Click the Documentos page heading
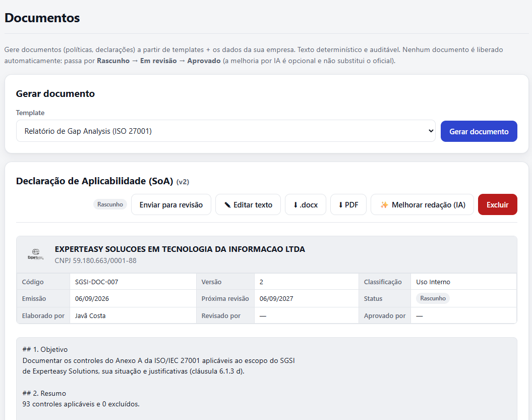The image size is (532, 420). 42,18
